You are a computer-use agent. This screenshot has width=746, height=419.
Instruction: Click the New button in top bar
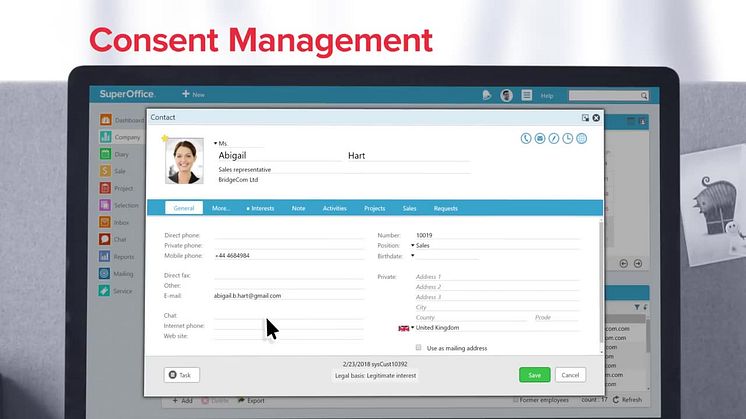point(193,94)
